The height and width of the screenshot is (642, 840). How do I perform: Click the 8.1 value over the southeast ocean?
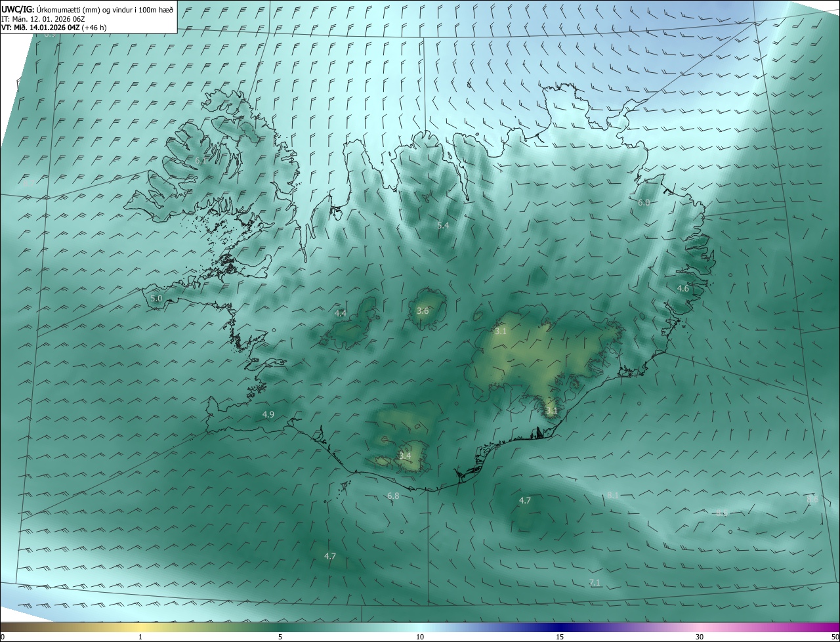[x=613, y=495]
